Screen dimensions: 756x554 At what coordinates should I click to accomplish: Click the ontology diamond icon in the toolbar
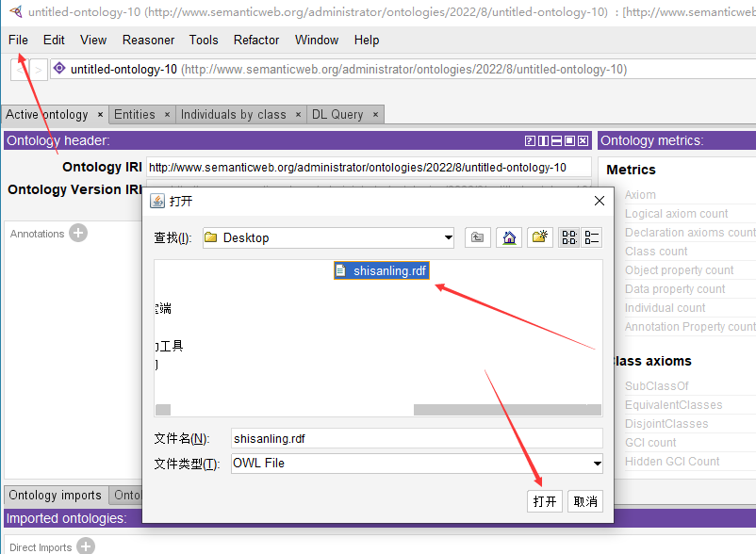pyautogui.click(x=59, y=69)
